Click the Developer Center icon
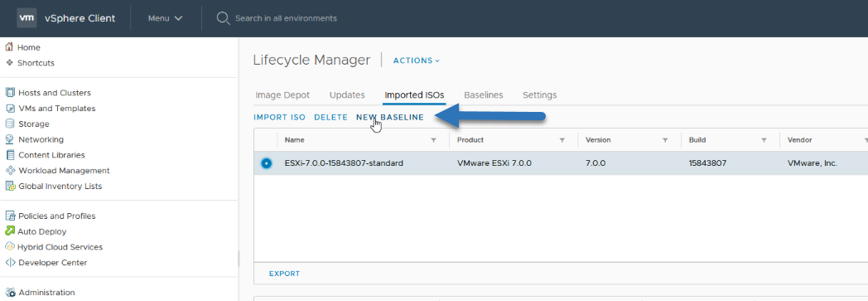Screen dimensions: 868x301 pos(9,262)
